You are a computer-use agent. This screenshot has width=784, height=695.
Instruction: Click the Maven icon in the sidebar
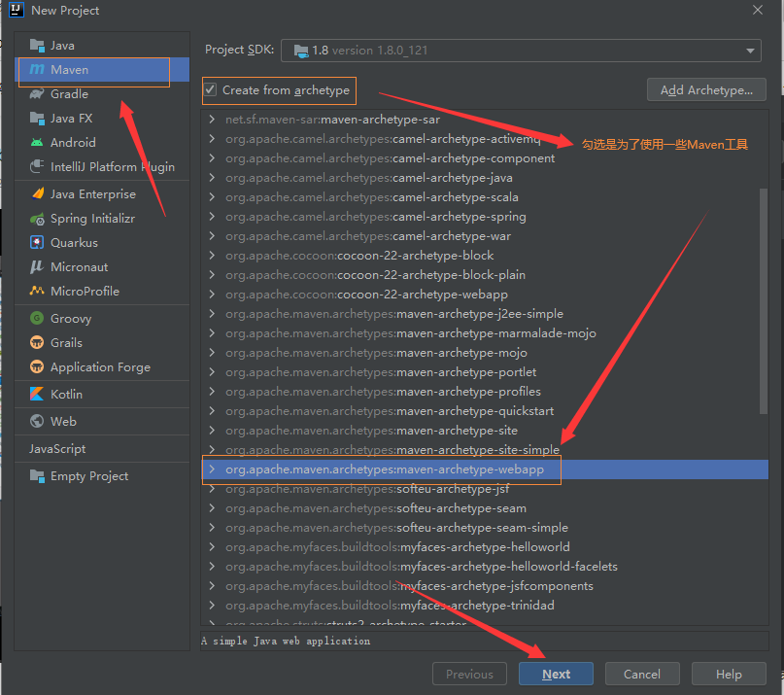37,70
